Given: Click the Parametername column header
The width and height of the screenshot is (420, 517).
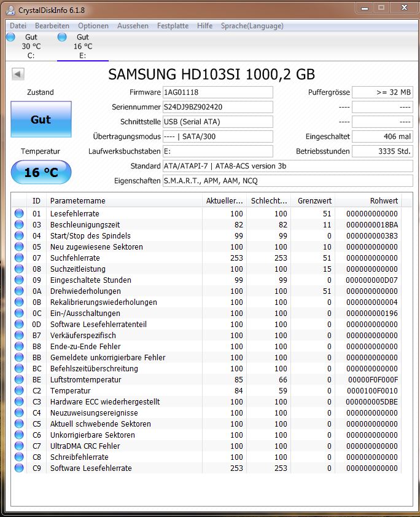Looking at the screenshot, I should click(x=124, y=201).
